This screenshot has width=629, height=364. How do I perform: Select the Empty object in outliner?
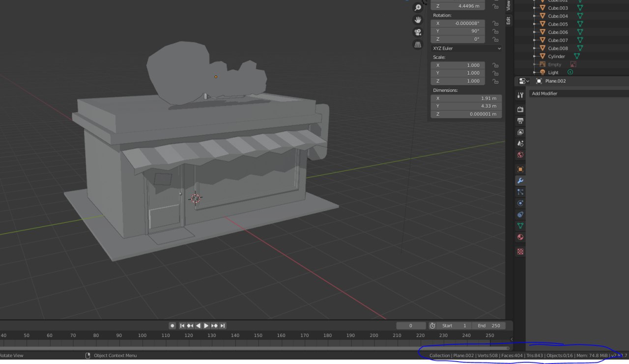click(554, 64)
